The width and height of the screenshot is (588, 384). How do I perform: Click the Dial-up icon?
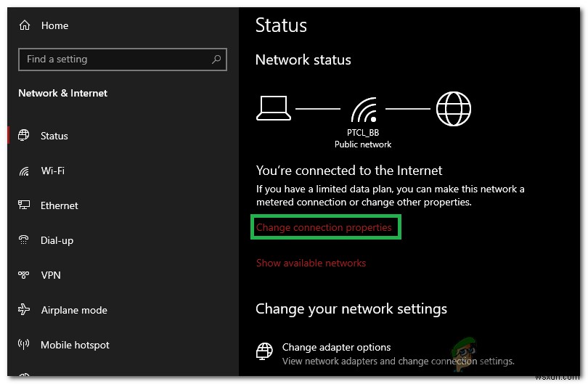coord(25,240)
